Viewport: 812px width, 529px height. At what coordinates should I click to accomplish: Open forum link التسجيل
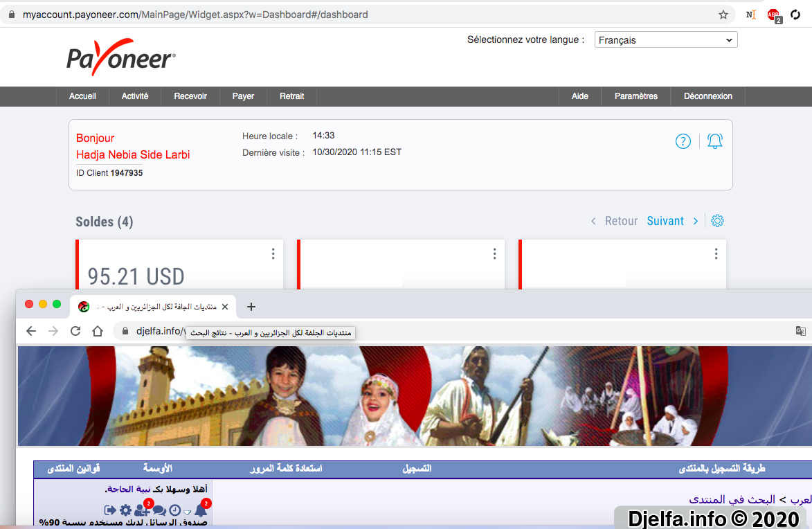click(x=417, y=469)
